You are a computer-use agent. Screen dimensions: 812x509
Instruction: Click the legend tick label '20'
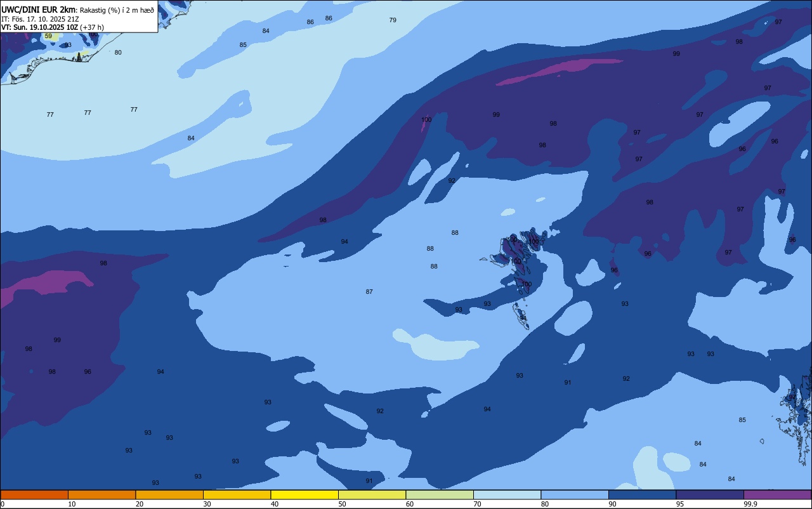coord(140,504)
